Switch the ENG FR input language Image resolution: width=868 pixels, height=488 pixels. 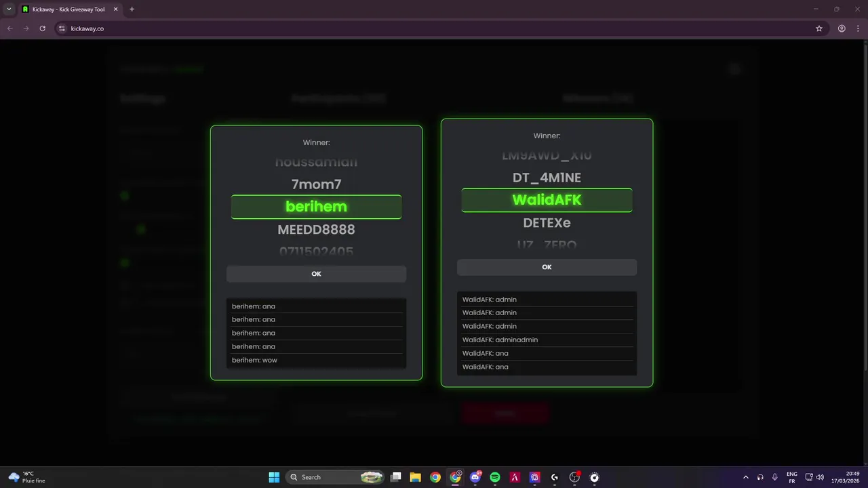click(792, 477)
